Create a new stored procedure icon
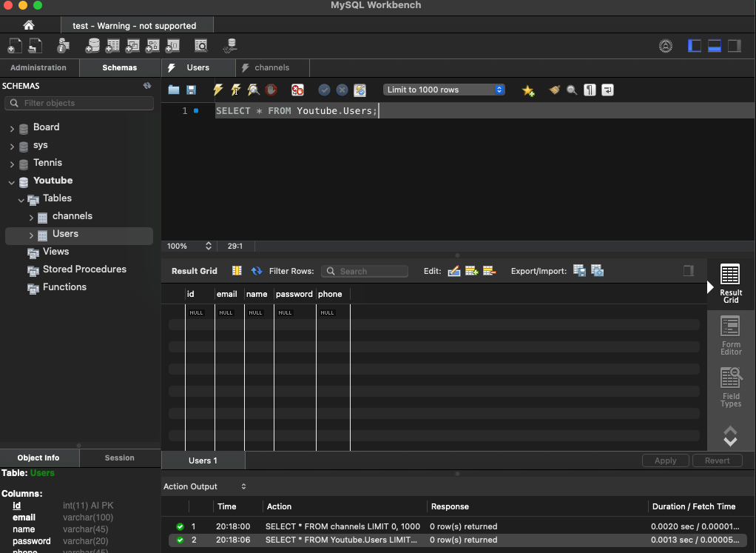 point(152,46)
